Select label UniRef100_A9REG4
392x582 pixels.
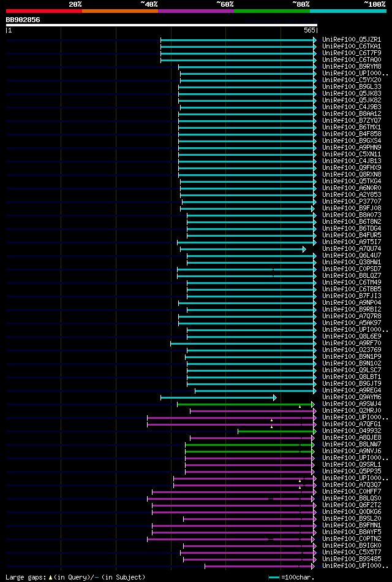[352, 390]
